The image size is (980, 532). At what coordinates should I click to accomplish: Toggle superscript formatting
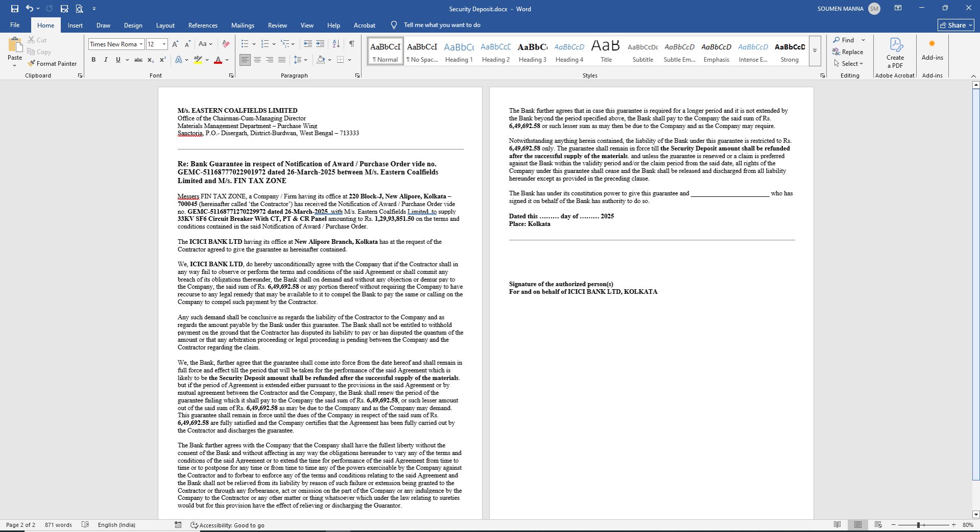[163, 60]
